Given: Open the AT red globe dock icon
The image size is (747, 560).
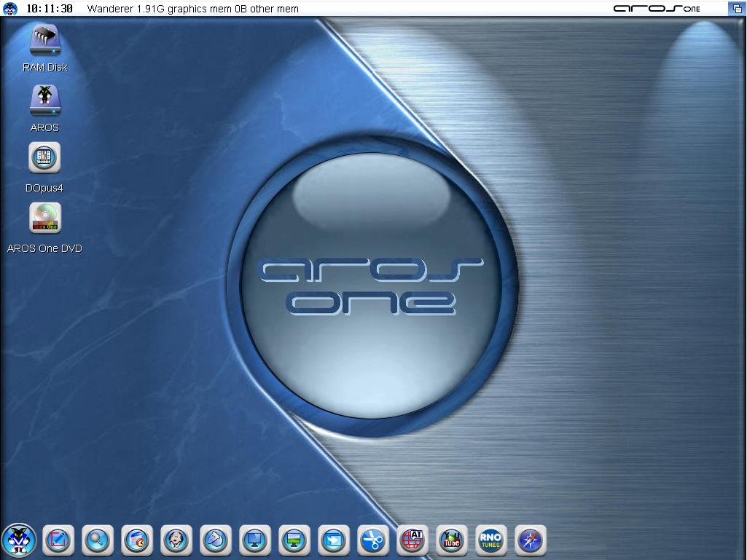Looking at the screenshot, I should pos(412,540).
